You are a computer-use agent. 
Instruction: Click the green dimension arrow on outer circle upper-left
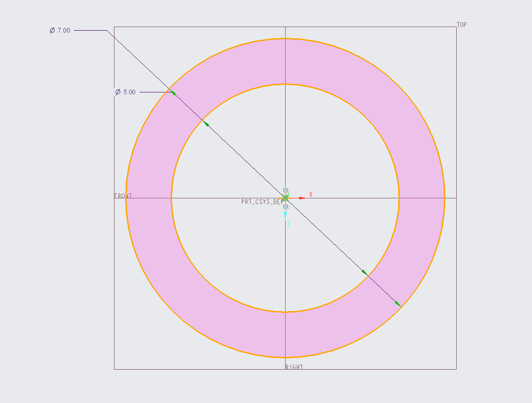173,93
